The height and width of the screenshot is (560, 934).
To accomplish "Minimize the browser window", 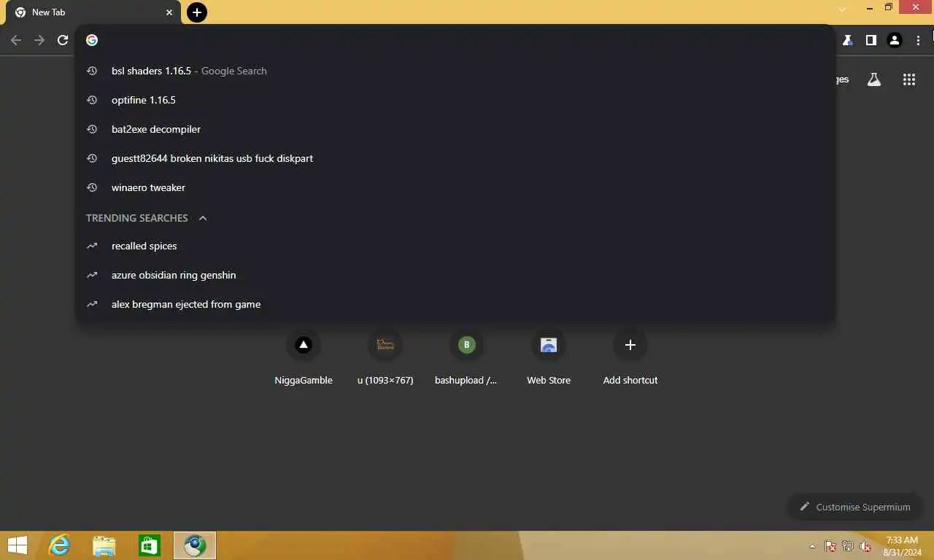I will [871, 7].
